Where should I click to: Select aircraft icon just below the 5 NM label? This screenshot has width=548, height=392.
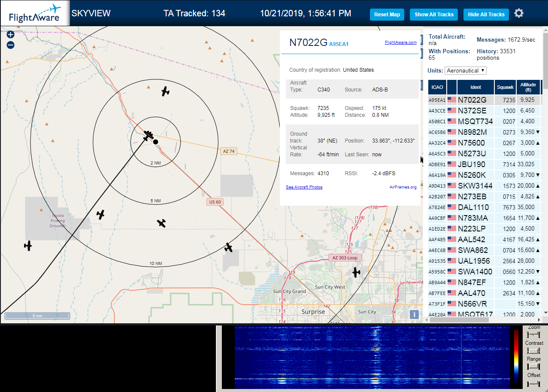click(x=161, y=223)
